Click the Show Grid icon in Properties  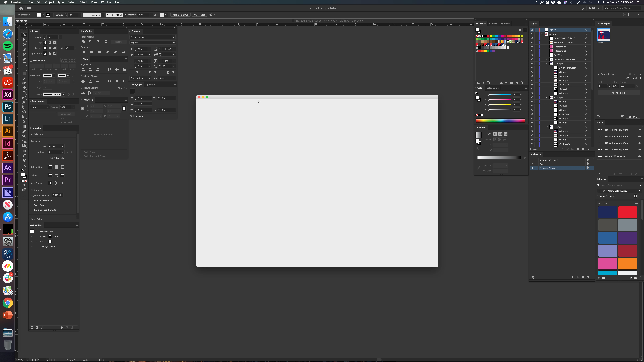pos(56,167)
